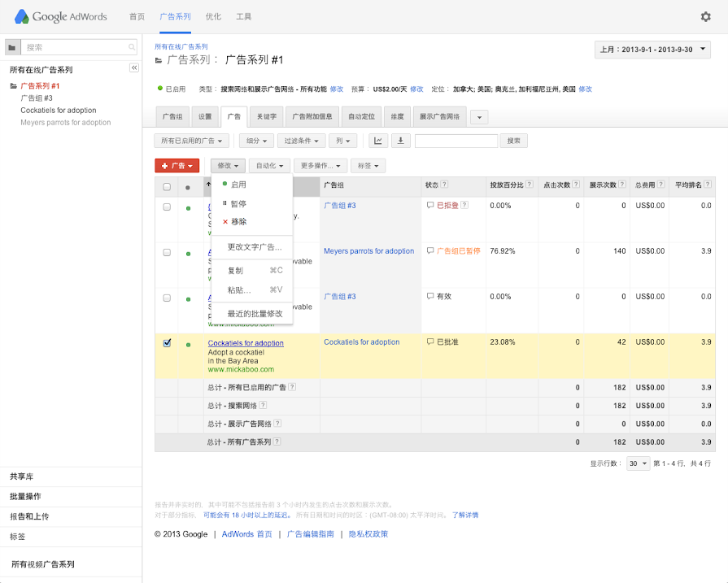The width and height of the screenshot is (728, 583).
Task: Click the help icon next to 状态 column
Action: pyautogui.click(x=445, y=185)
